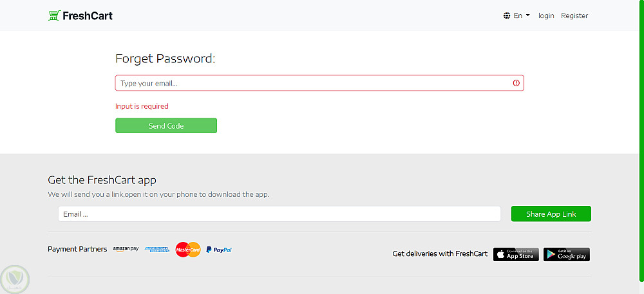The width and height of the screenshot is (644, 294).
Task: Select the MasterCard logo
Action: (x=188, y=249)
